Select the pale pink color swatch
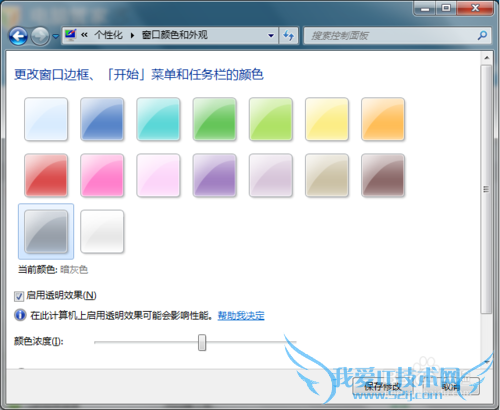Image resolution: width=500 pixels, height=410 pixels. 158,175
